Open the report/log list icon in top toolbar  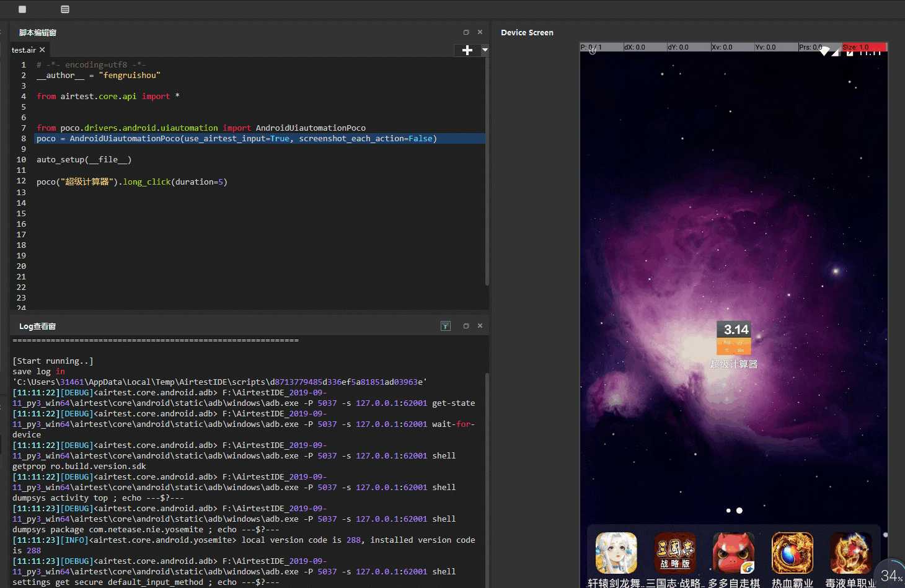[x=65, y=9]
